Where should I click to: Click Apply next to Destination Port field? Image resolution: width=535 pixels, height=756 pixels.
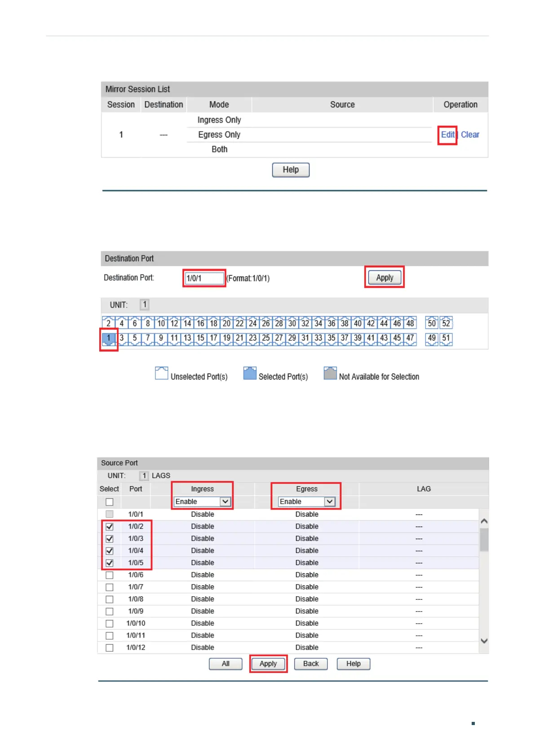pyautogui.click(x=385, y=277)
